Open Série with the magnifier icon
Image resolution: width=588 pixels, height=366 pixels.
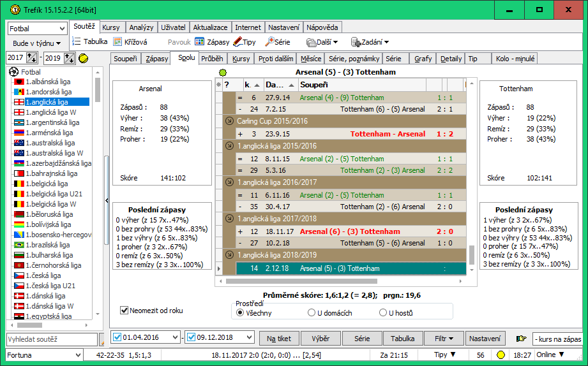[277, 42]
